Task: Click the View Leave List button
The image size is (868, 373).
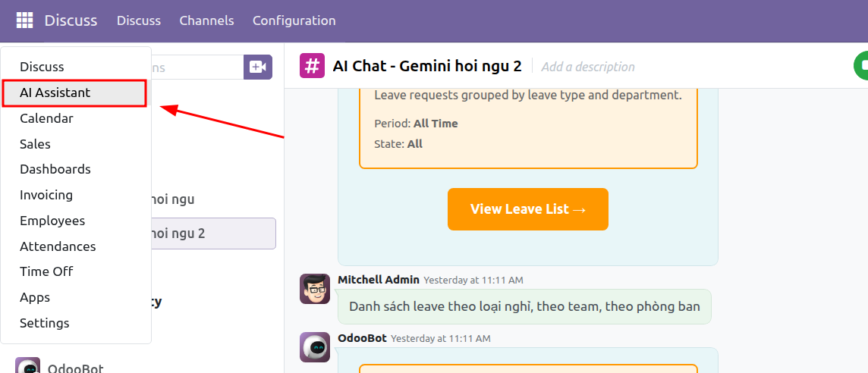Action: [527, 209]
